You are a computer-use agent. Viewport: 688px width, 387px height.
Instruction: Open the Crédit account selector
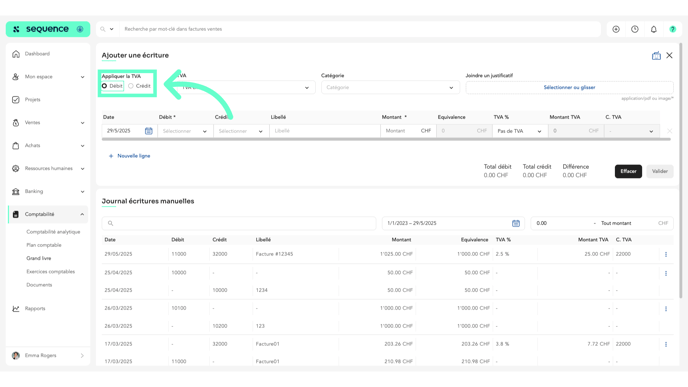coord(240,131)
